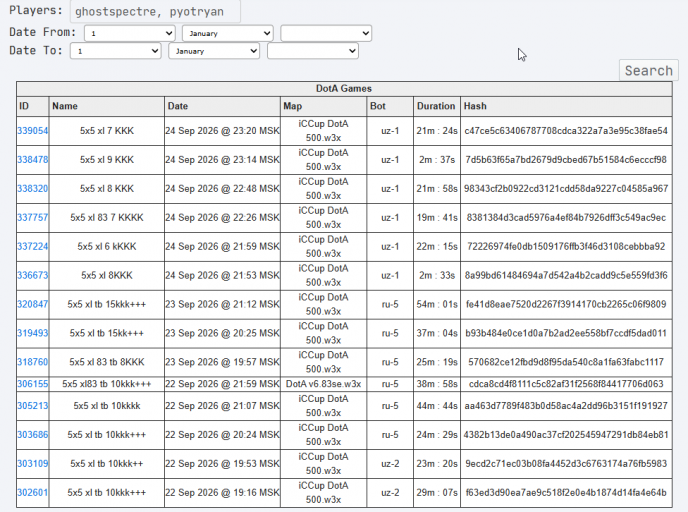Click the Search button
The width and height of the screenshot is (688, 512).
[649, 71]
